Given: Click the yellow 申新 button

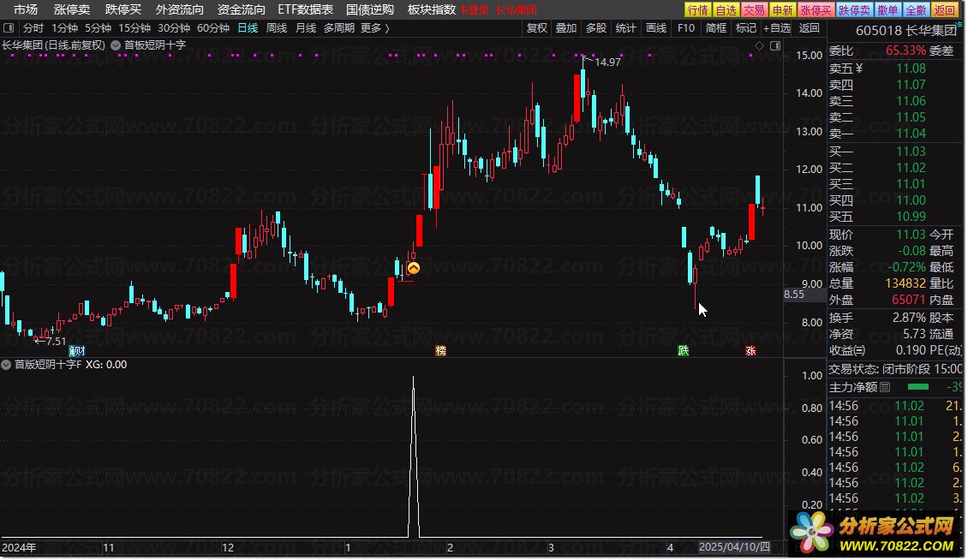Looking at the screenshot, I should [783, 10].
